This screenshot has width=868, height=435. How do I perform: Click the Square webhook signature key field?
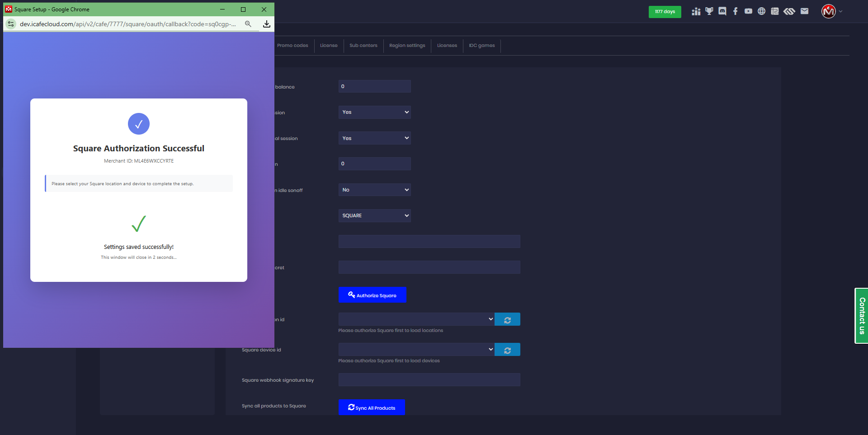coord(429,380)
